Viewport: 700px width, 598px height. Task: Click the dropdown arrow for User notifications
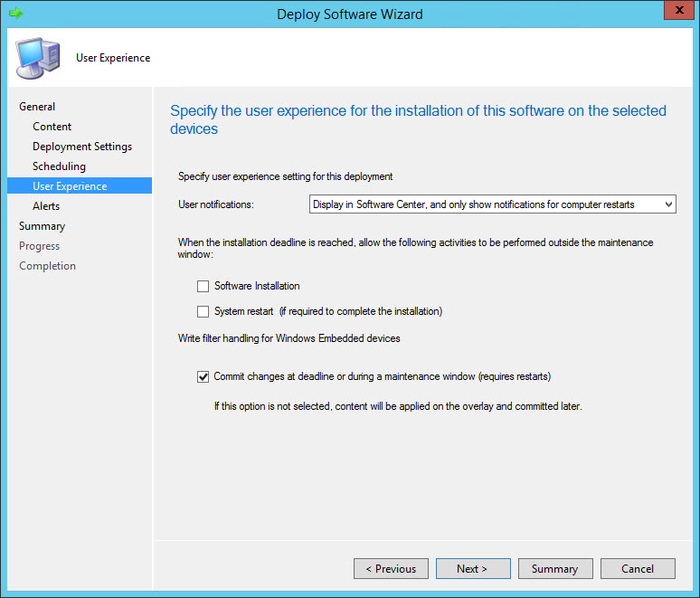(667, 204)
